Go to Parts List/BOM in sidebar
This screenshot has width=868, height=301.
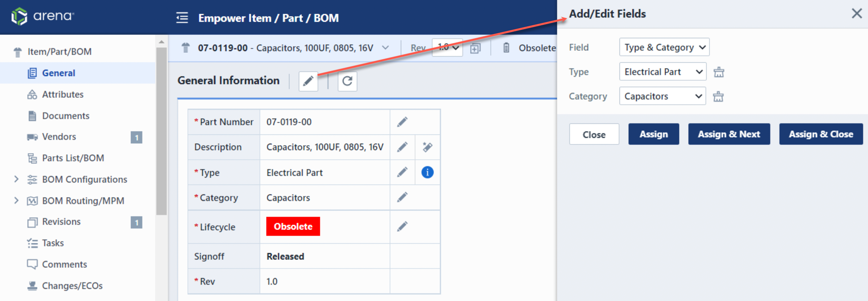(73, 158)
